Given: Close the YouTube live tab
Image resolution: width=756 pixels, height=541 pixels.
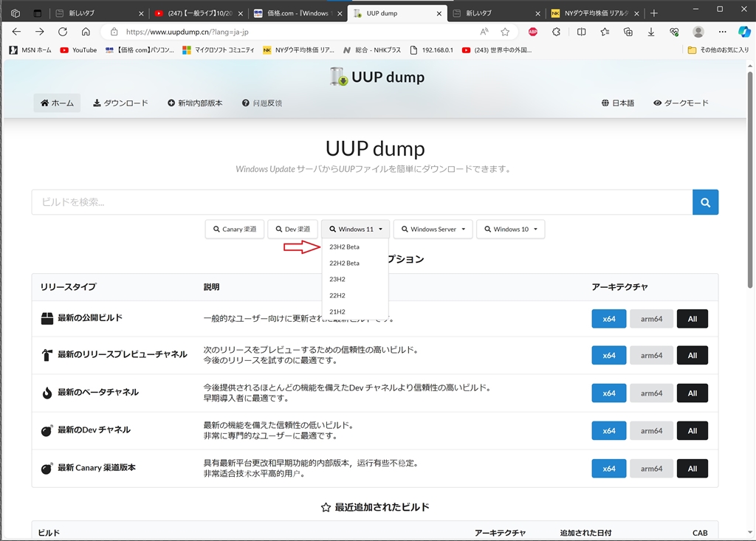Looking at the screenshot, I should click(x=240, y=13).
